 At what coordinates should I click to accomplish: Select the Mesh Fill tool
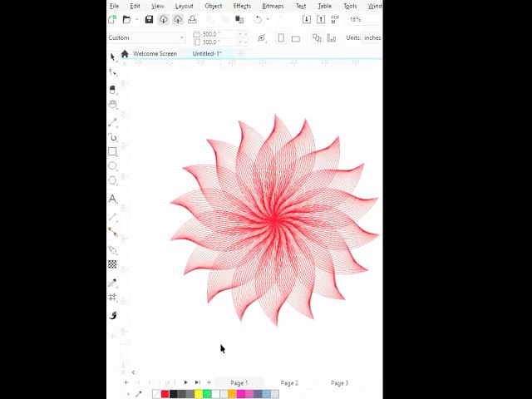(x=112, y=298)
